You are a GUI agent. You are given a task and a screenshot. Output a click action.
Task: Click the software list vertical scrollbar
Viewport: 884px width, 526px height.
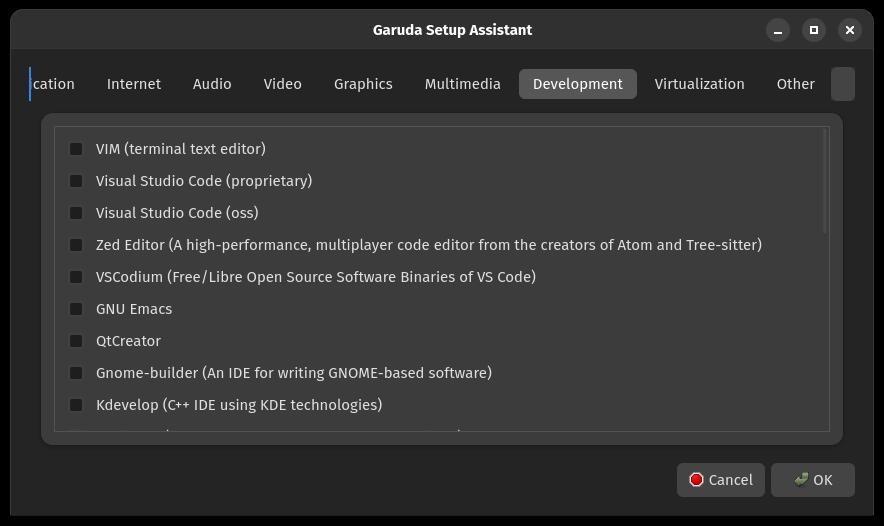[x=825, y=181]
